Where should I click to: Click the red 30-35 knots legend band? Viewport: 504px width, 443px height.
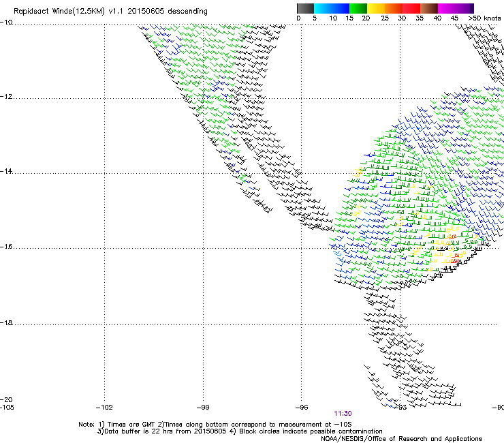click(411, 8)
